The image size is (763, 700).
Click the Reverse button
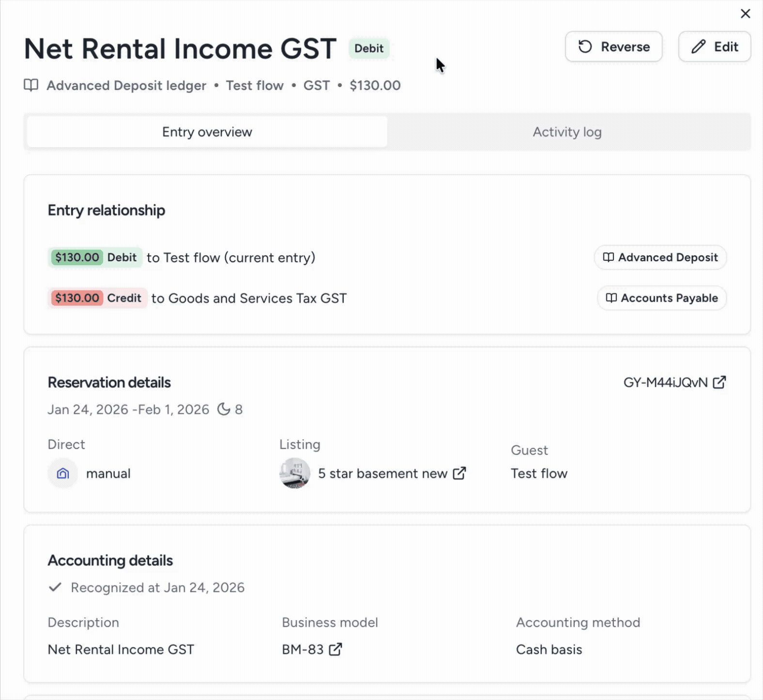[x=613, y=47]
